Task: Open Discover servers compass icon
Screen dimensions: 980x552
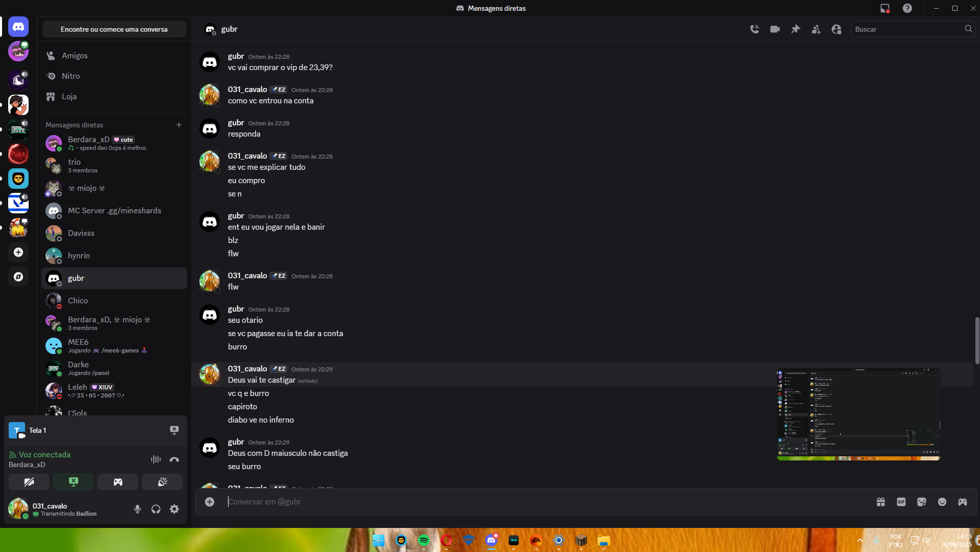Action: (x=18, y=277)
